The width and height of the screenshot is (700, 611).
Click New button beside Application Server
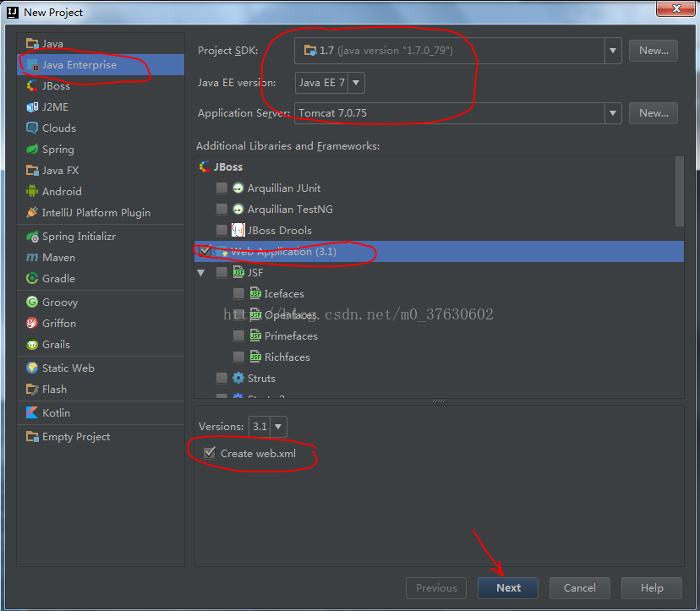point(654,113)
